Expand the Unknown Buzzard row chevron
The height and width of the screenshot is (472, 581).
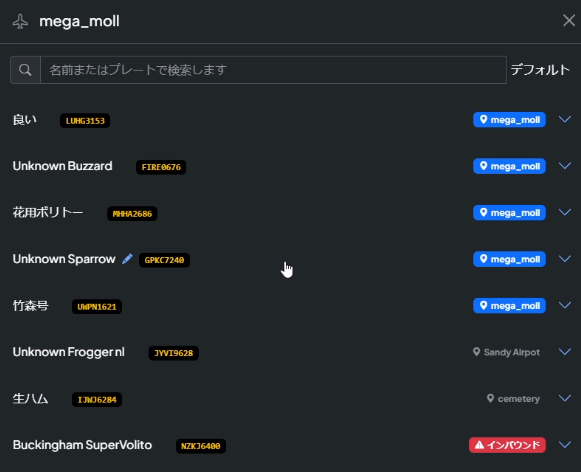point(565,166)
